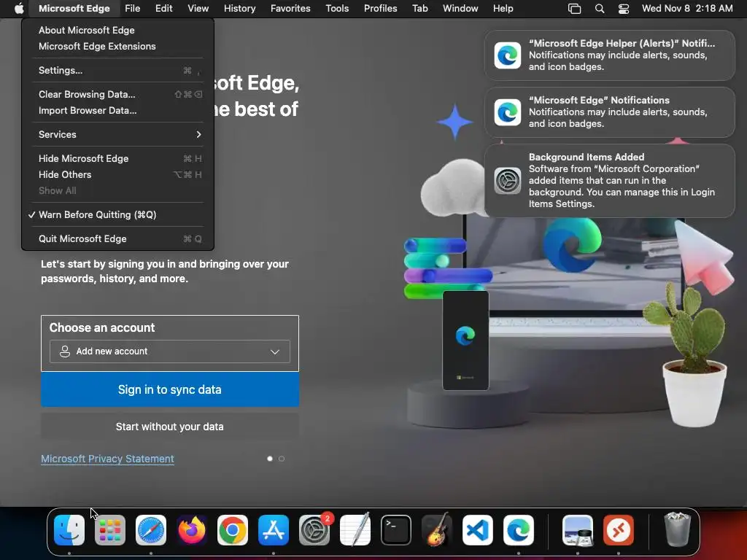The height and width of the screenshot is (560, 747).
Task: Open the Microsoft Privacy Statement link
Action: click(x=108, y=459)
